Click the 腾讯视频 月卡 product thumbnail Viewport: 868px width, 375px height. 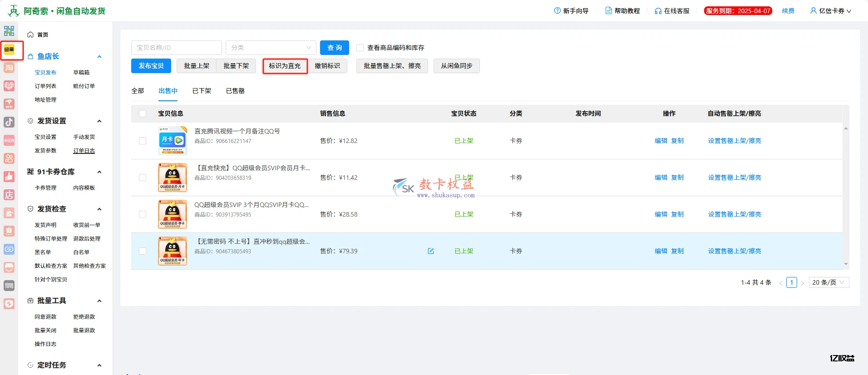(x=173, y=141)
